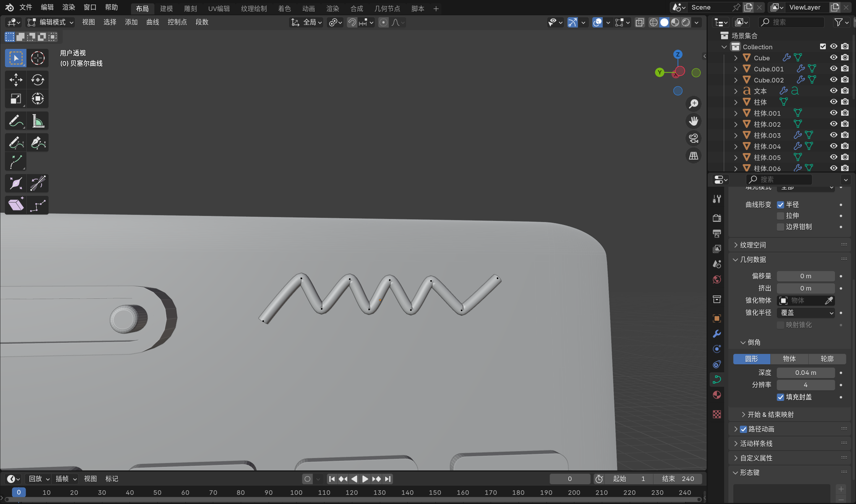Activate the Draw curve tool
This screenshot has height=504, width=856.
16,143
